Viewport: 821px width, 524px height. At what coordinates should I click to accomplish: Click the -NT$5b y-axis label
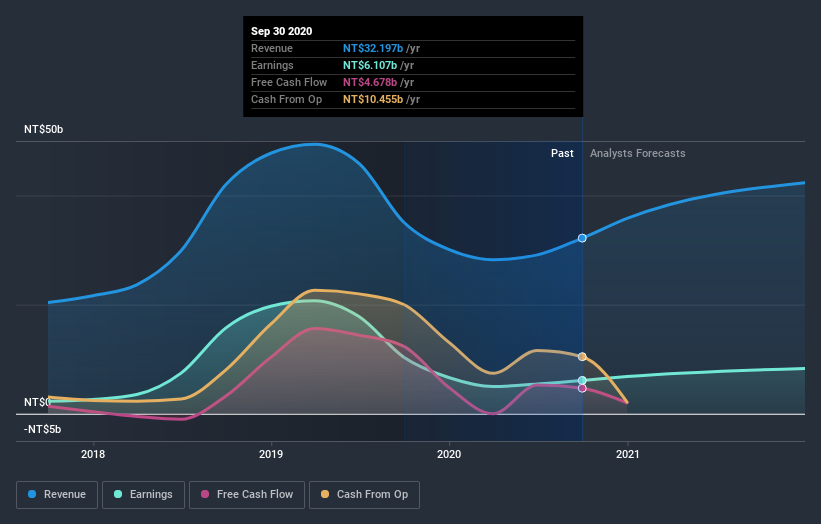pos(42,429)
